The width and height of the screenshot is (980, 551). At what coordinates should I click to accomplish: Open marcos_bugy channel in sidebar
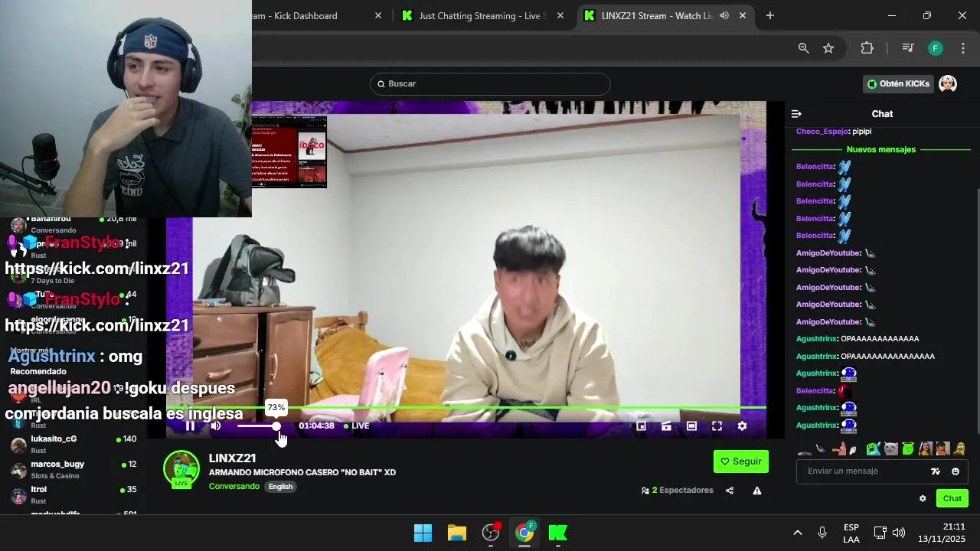click(73, 469)
